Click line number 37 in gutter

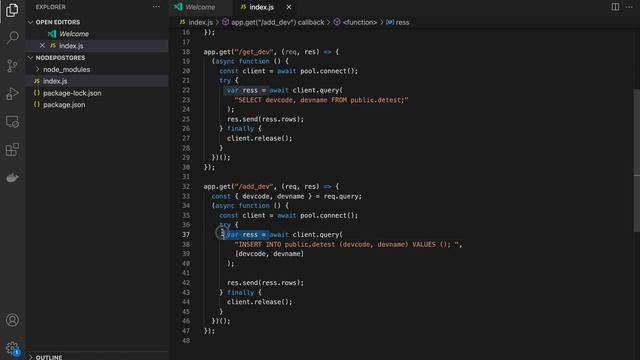coord(186,235)
